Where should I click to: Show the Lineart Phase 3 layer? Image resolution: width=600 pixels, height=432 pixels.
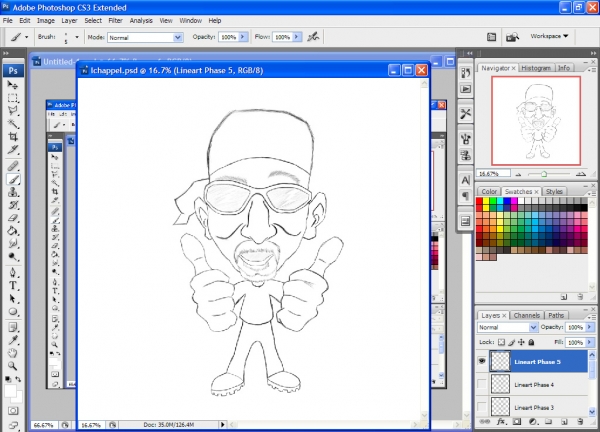pos(482,407)
